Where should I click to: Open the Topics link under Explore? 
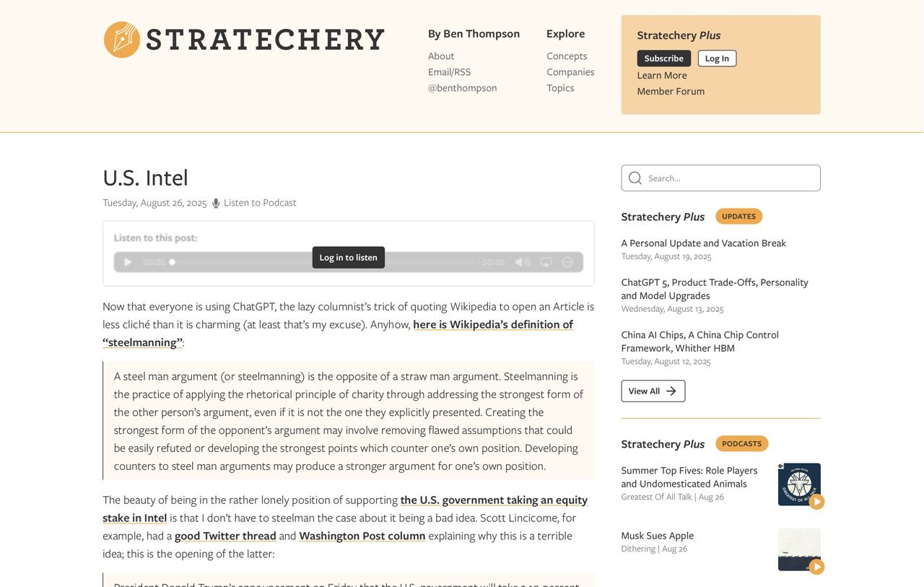(x=560, y=88)
